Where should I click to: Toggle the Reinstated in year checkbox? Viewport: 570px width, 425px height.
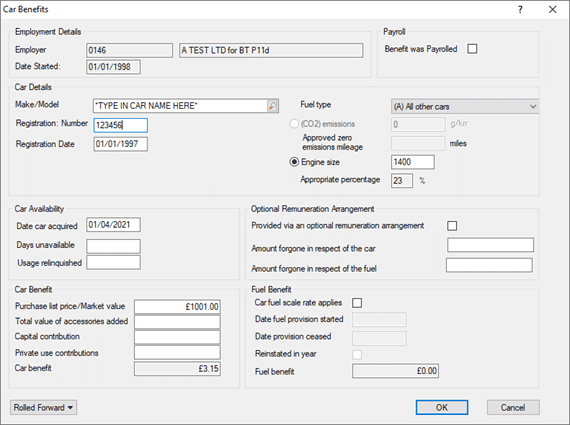point(357,354)
